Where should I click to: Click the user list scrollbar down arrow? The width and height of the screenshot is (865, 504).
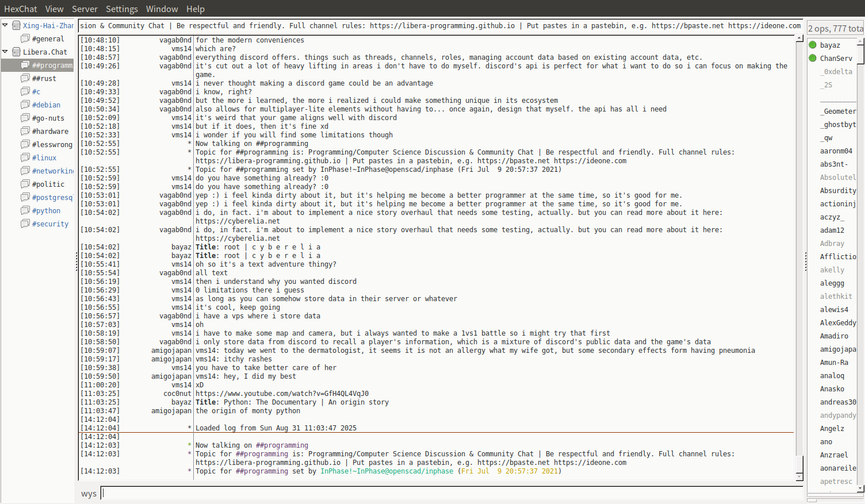860,488
